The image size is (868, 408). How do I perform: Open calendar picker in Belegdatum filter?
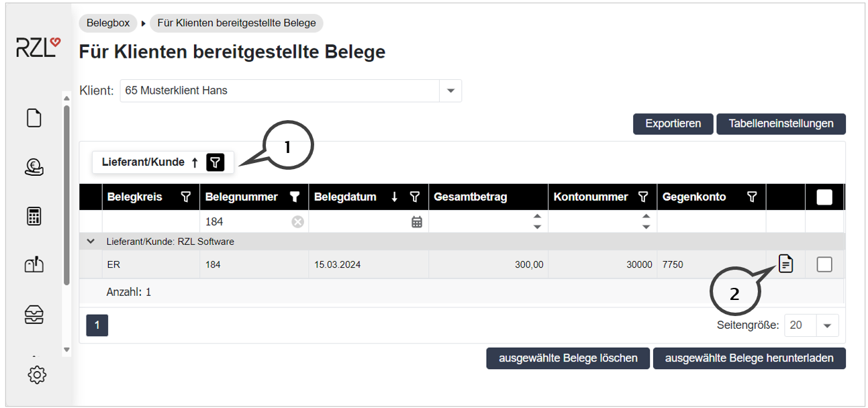tap(416, 221)
